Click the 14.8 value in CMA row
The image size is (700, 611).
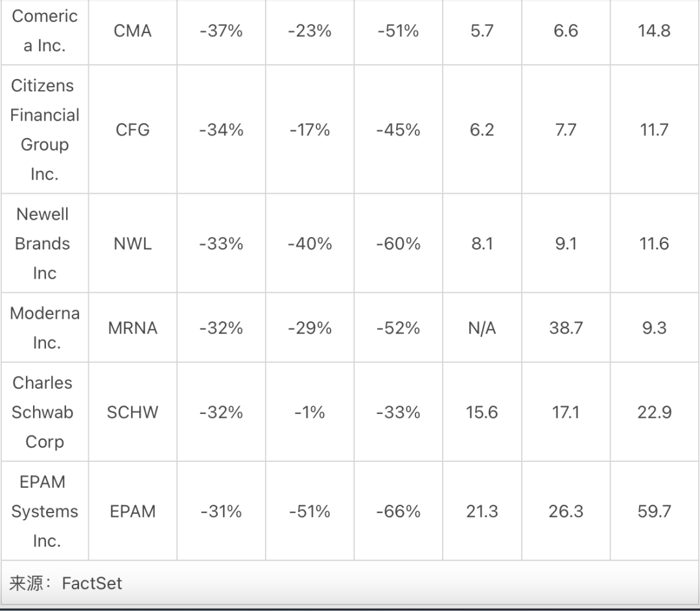tap(655, 31)
